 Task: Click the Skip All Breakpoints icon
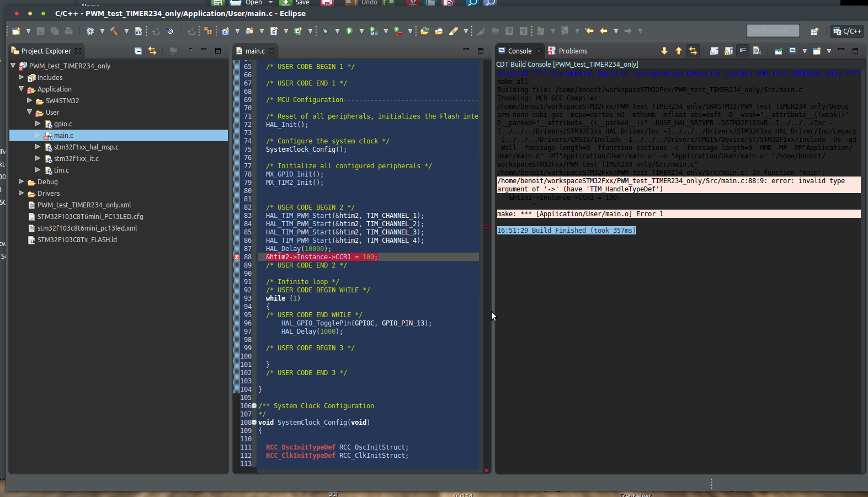coord(170,31)
